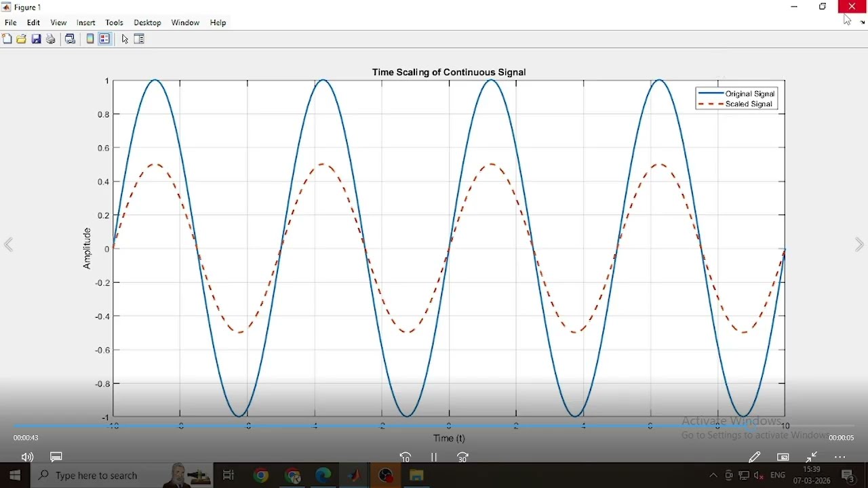The width and height of the screenshot is (868, 488).
Task: Toggle captions in the video player
Action: click(56, 457)
